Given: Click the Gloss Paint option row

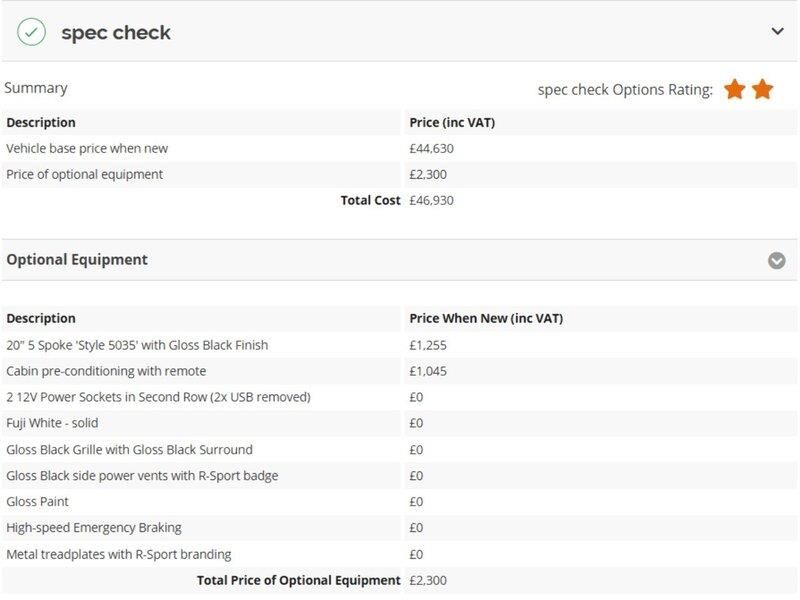Looking at the screenshot, I should tap(399, 502).
